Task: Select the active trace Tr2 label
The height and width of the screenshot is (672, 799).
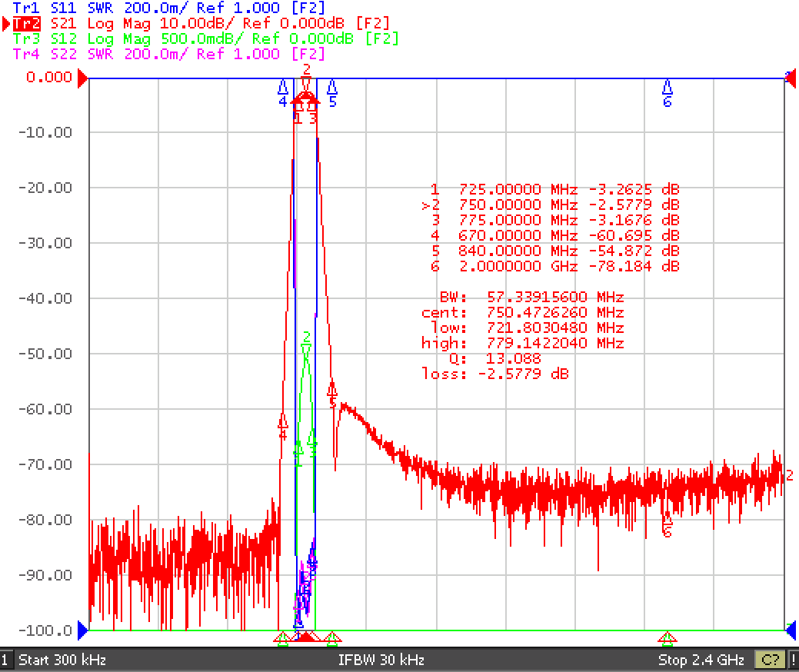Action: pos(26,23)
